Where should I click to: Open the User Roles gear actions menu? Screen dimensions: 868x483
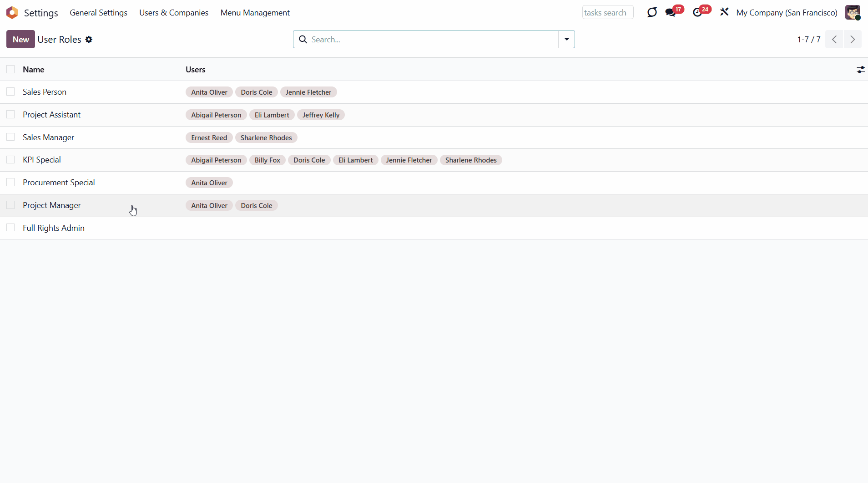(x=89, y=40)
